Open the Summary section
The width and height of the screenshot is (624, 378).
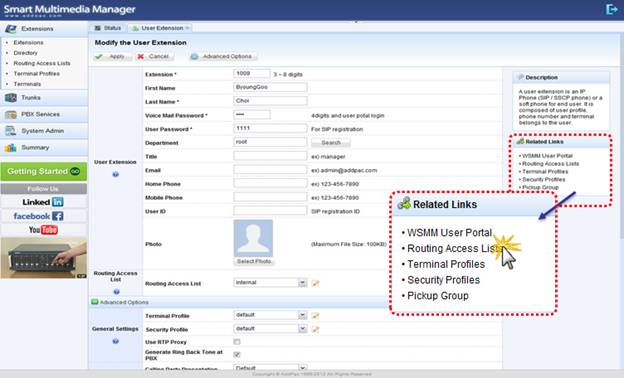[44, 148]
